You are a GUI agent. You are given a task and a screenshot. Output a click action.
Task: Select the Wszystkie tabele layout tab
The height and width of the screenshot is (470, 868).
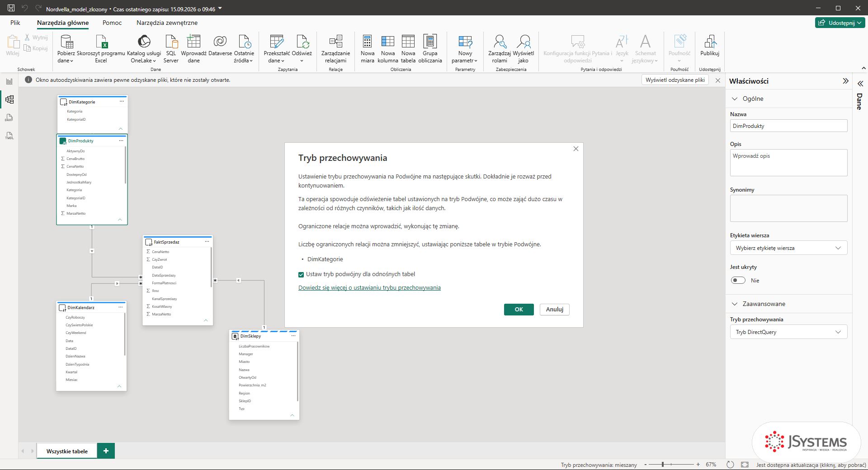67,451
